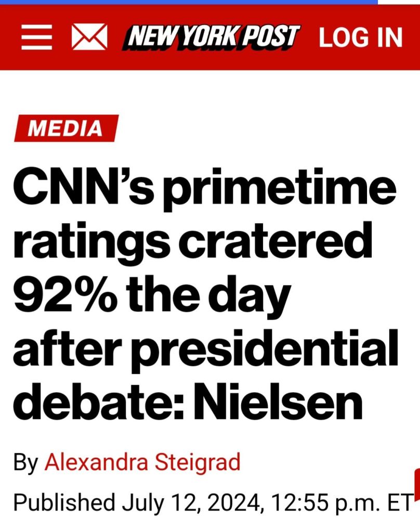This screenshot has height=532, width=420.
Task: Click the LOG IN link
Action: tap(360, 37)
